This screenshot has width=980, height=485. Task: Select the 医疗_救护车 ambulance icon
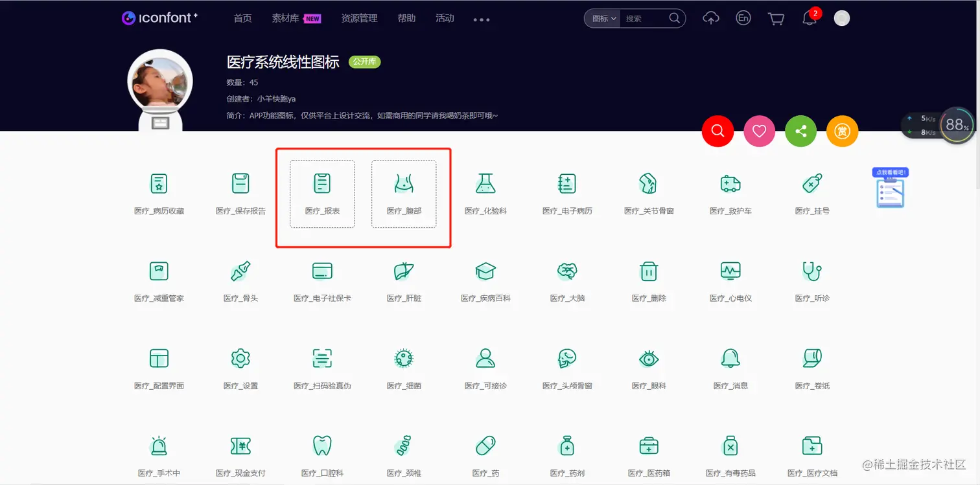point(730,184)
